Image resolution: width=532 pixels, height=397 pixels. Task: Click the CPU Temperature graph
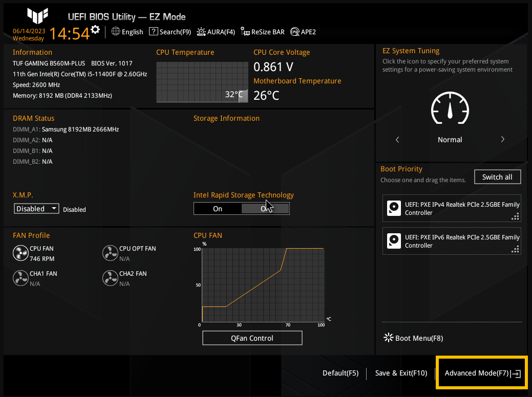click(202, 82)
